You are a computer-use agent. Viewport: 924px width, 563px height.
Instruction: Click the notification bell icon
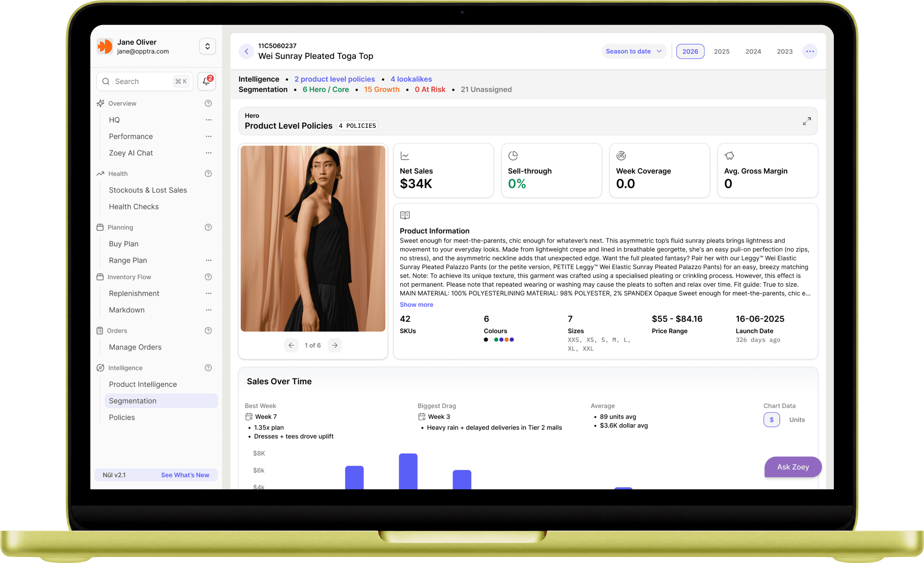(206, 81)
